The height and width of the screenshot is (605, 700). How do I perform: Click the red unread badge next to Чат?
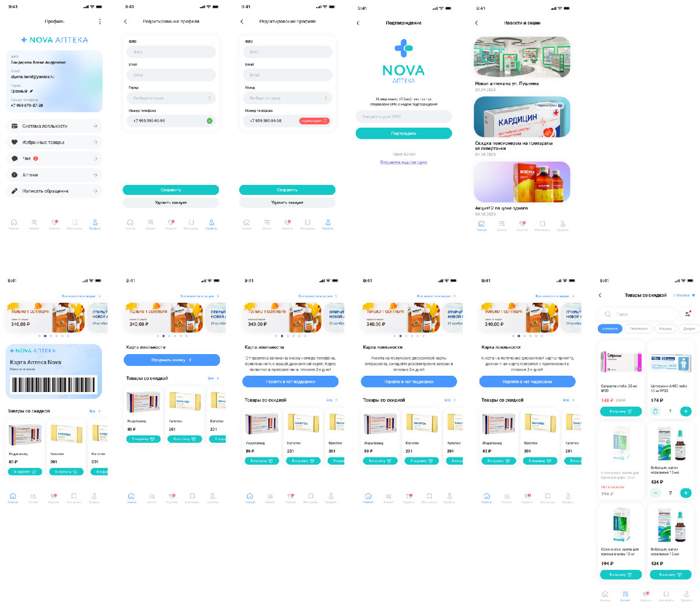click(36, 159)
